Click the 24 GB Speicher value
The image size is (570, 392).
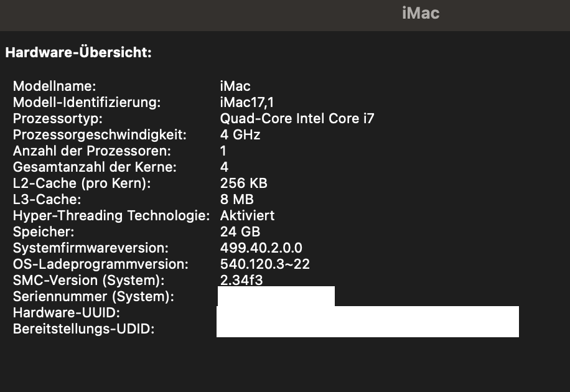[x=240, y=231]
